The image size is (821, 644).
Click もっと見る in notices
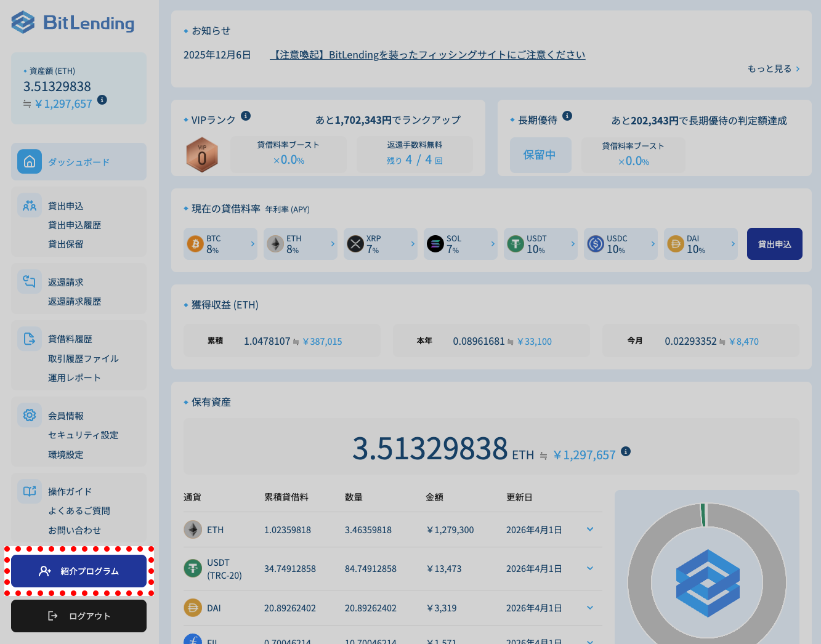774,69
